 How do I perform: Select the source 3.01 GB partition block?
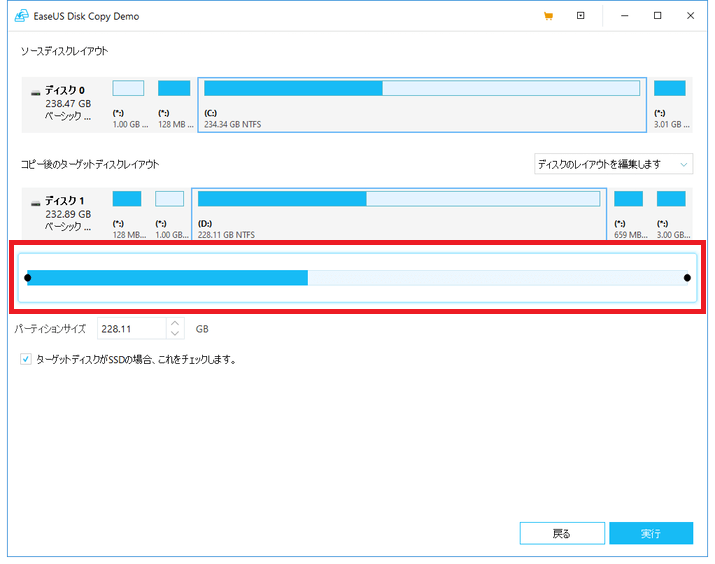(669, 104)
